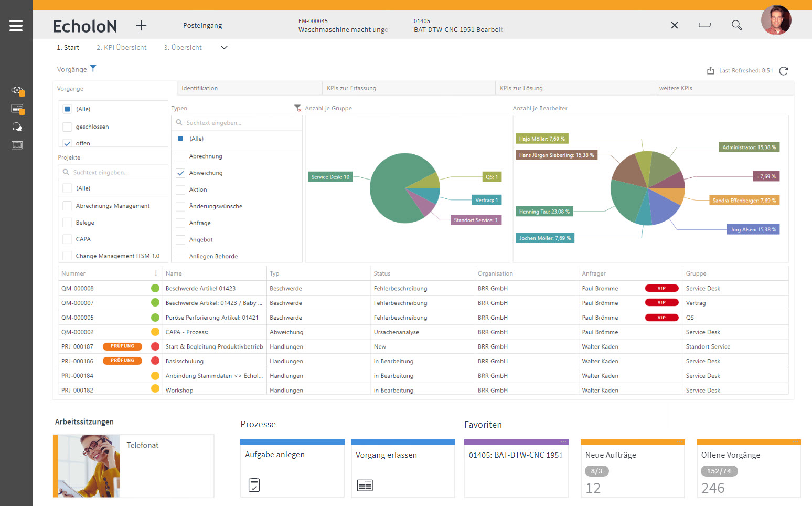The width and height of the screenshot is (812, 506).
Task: Uncheck the Abweichung type checkbox
Action: tap(180, 173)
